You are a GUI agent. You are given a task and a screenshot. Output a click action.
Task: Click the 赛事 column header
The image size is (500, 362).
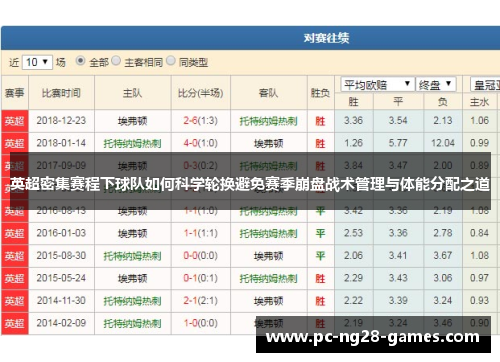tap(14, 93)
